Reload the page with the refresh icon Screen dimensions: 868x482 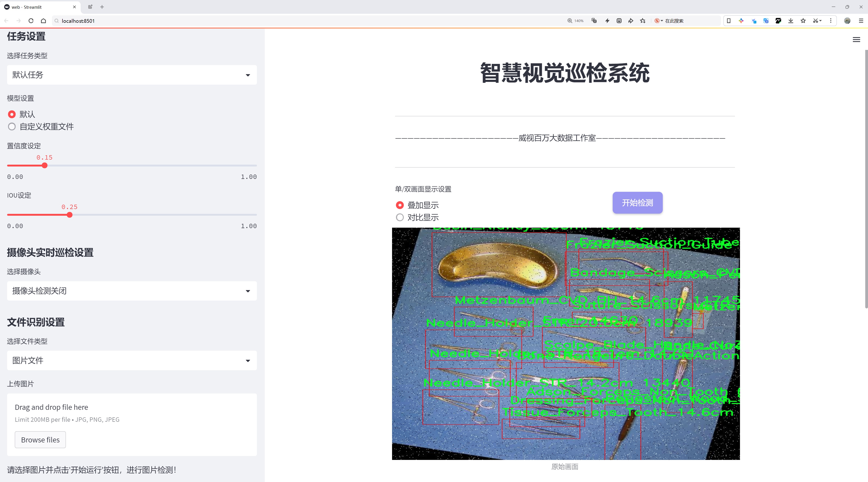(x=31, y=21)
